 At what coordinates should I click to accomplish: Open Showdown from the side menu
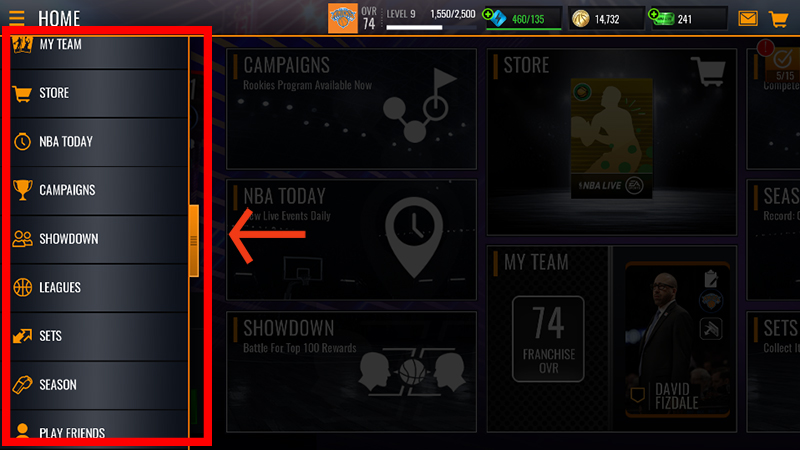coord(99,239)
